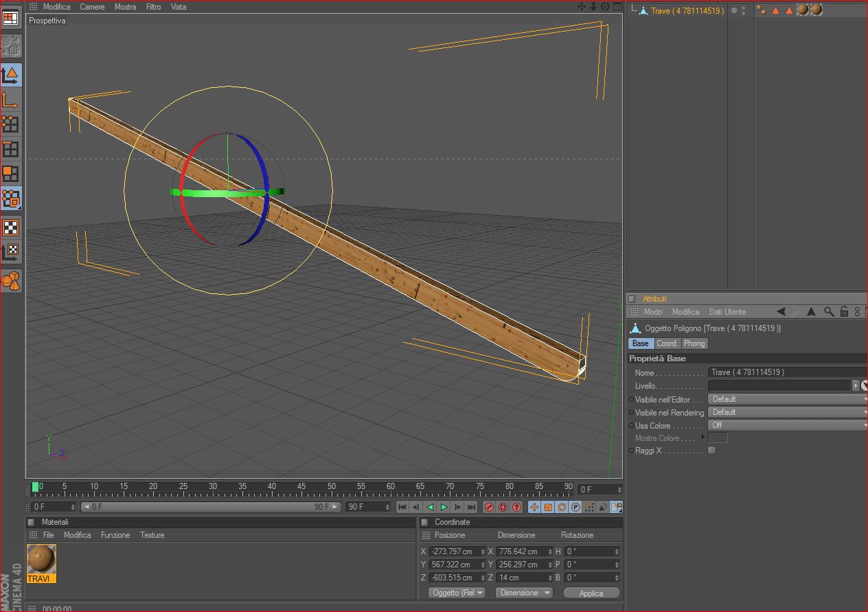Toggle rotation keyframe recording
Screen dimensions: 868x612
click(562, 507)
